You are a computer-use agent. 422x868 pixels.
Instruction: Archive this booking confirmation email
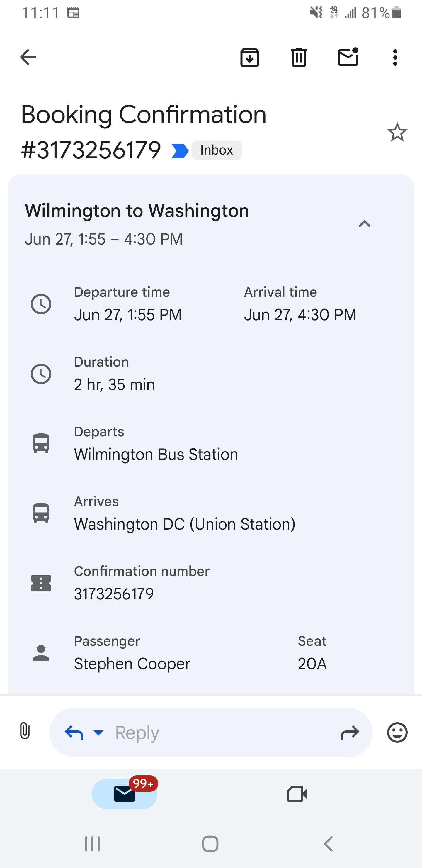click(249, 57)
